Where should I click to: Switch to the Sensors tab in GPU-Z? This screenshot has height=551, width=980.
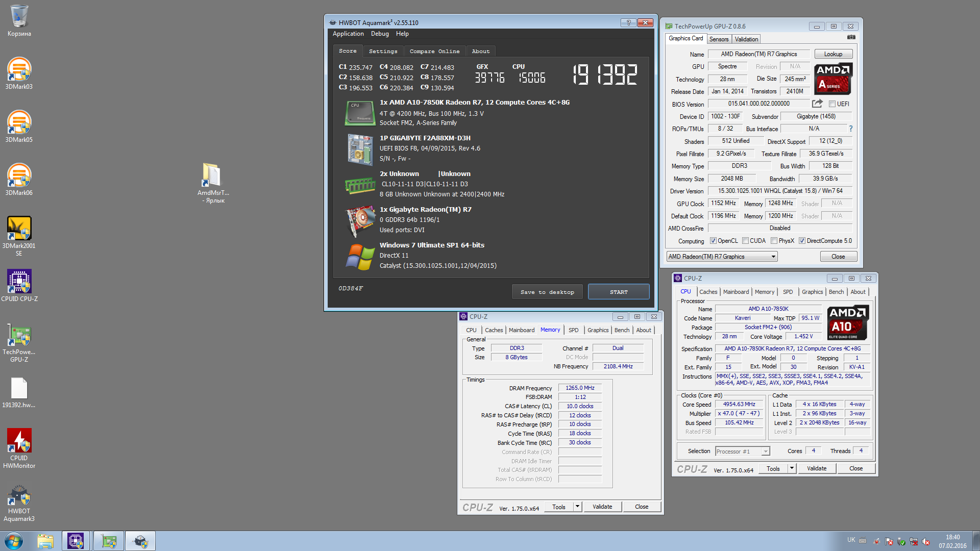tap(719, 39)
